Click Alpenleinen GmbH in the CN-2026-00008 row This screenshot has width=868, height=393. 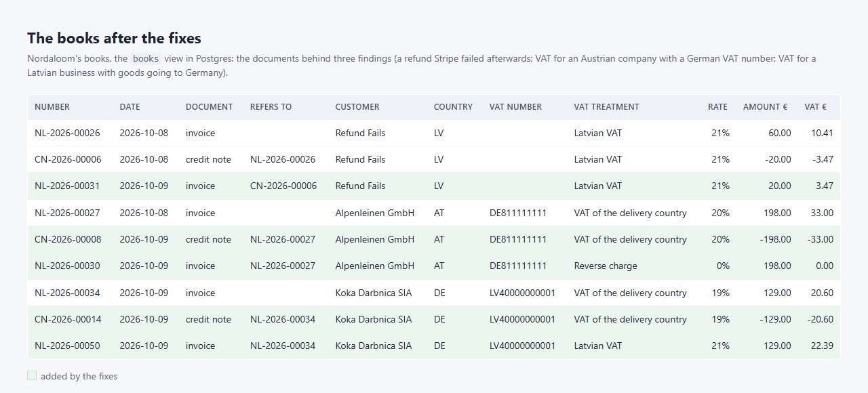pos(375,239)
